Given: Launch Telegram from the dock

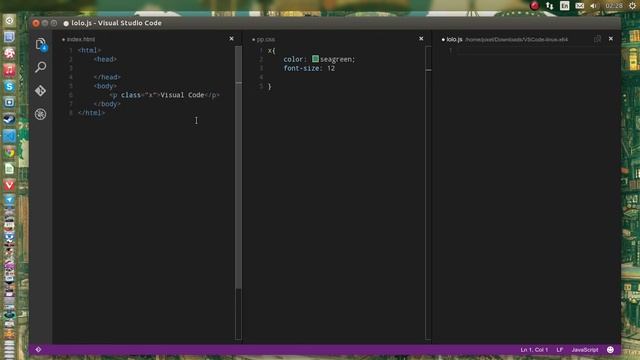Looking at the screenshot, I should click(x=9, y=200).
